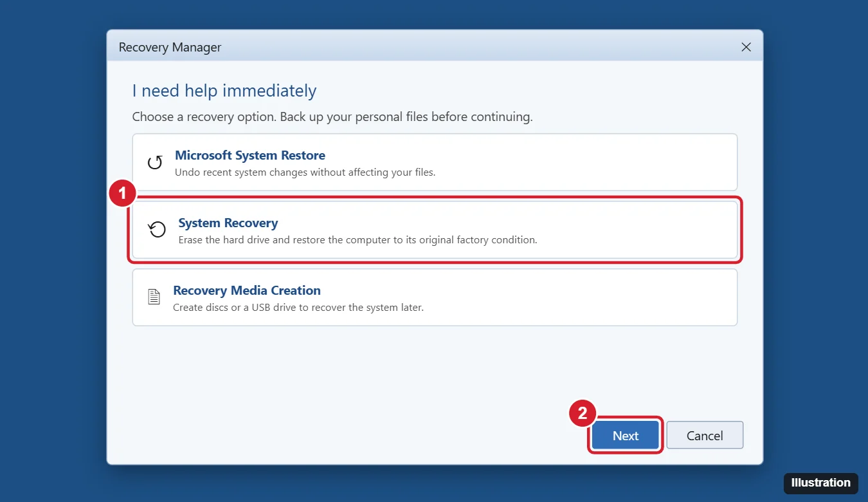Click the Microsoft System Restore undo-arrow icon

(x=155, y=162)
